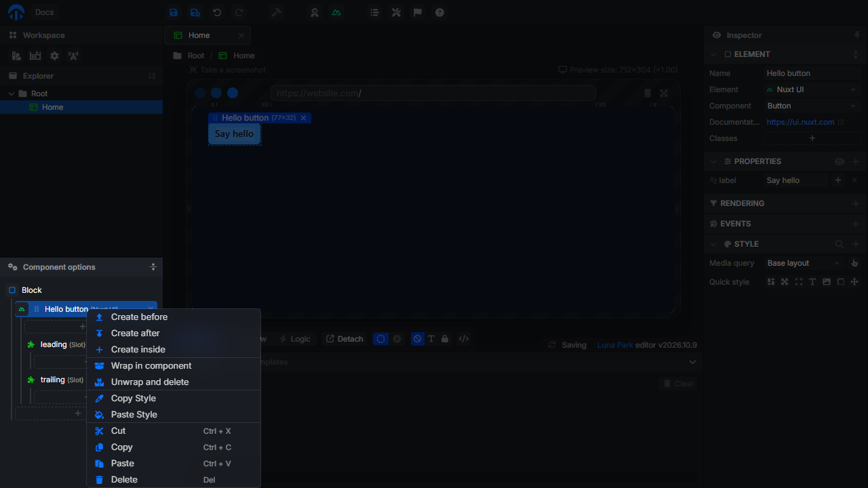This screenshot has width=868, height=488.
Task: Collapse the PROPERTIES section chevron
Action: (713, 161)
